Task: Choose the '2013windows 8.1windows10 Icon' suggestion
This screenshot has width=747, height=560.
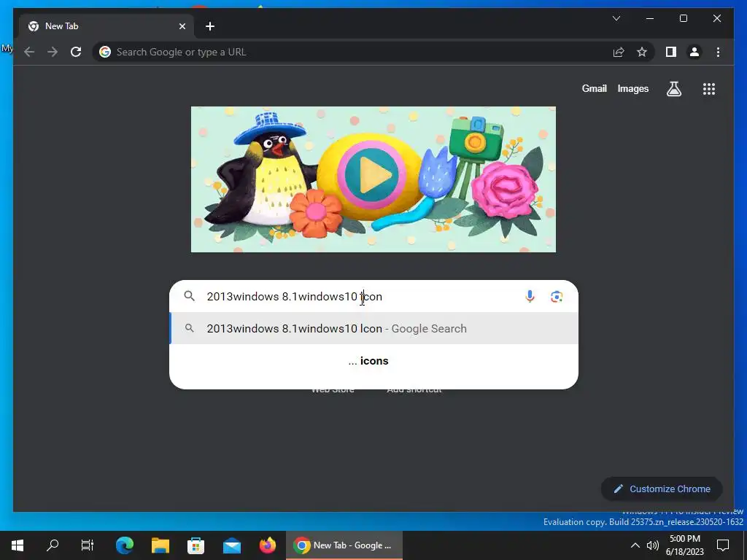Action: (x=373, y=329)
